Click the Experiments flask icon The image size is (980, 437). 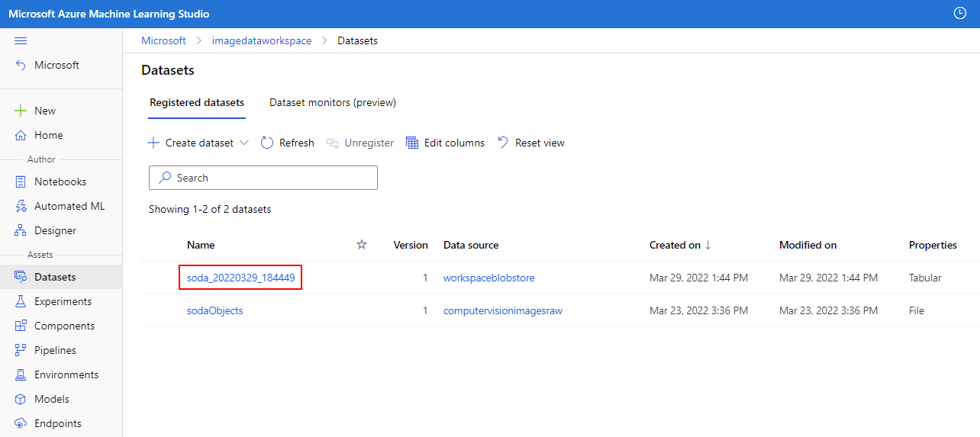(x=21, y=301)
